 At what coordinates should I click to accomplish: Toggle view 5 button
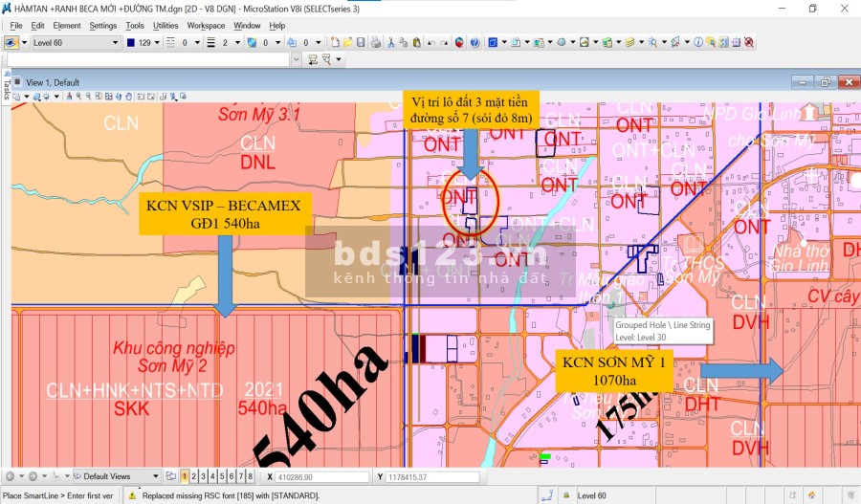222,476
